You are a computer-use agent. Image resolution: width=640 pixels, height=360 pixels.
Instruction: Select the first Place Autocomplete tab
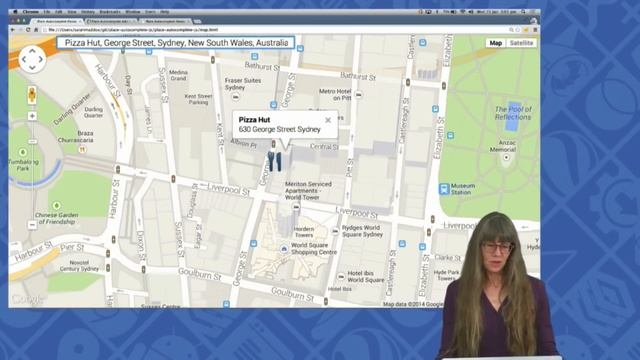[x=57, y=21]
